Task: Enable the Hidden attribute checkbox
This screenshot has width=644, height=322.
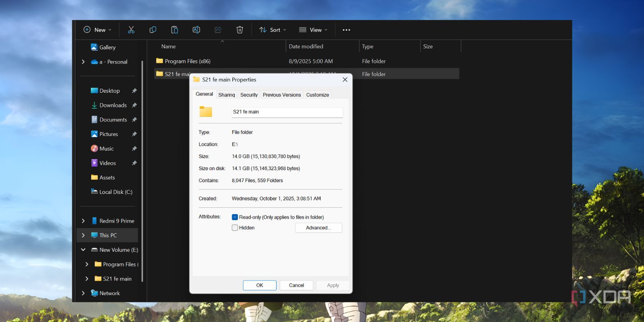Action: pos(235,228)
